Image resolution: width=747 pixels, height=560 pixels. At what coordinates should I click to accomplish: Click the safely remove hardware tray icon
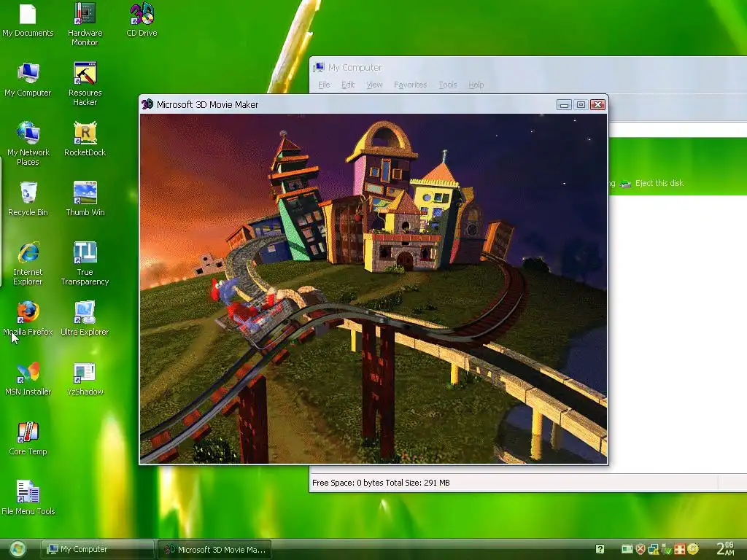click(667, 549)
